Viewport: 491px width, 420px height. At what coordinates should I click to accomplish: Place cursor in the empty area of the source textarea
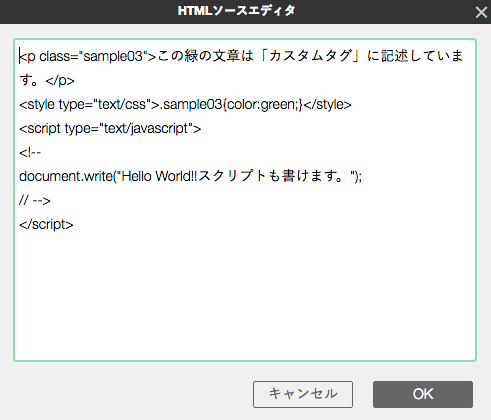(245, 293)
